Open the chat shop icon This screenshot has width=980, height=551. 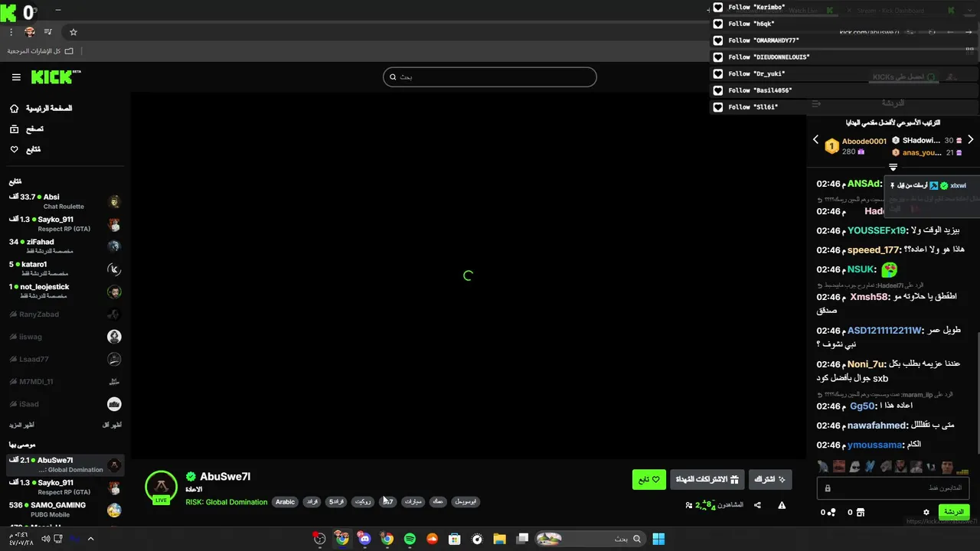coord(861,512)
